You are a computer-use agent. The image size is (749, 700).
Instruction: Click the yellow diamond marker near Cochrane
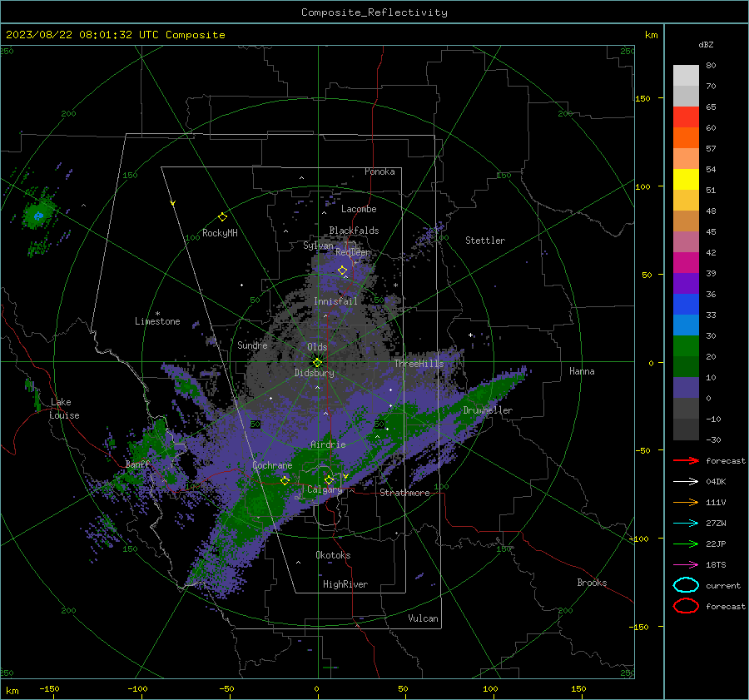(285, 480)
